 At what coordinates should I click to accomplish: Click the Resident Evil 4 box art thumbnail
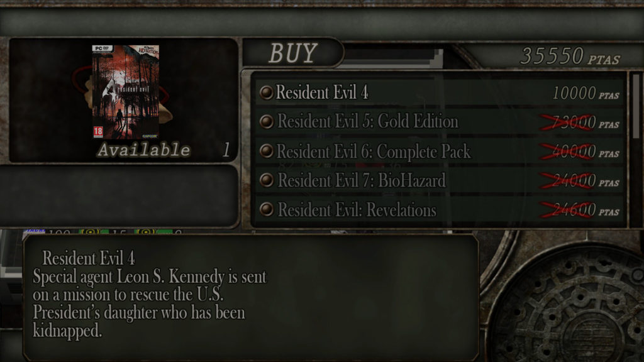(x=126, y=92)
